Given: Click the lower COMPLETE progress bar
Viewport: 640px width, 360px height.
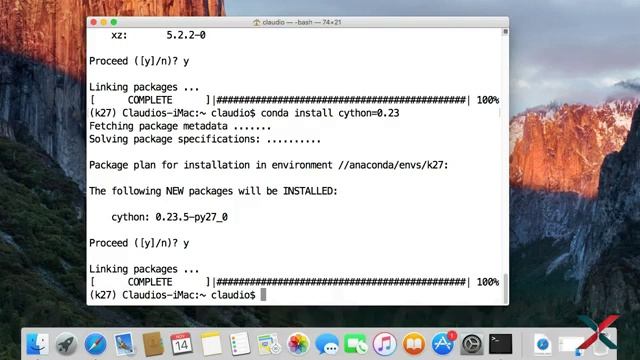Looking at the screenshot, I should tap(294, 282).
